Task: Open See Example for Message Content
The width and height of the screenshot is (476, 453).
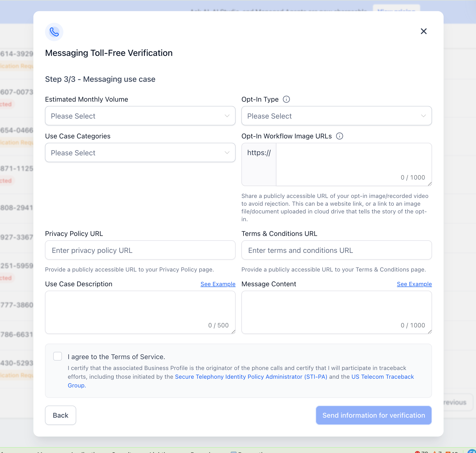Action: (x=414, y=284)
